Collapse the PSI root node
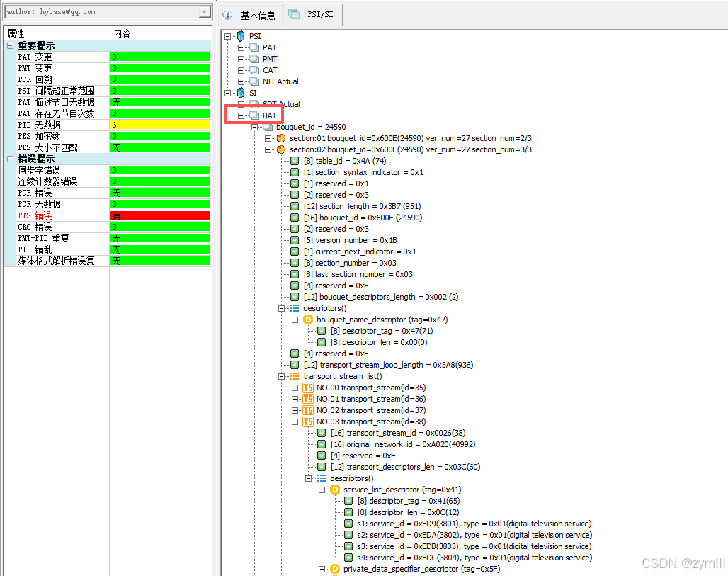Screen dimensions: 728x576 (x=227, y=36)
